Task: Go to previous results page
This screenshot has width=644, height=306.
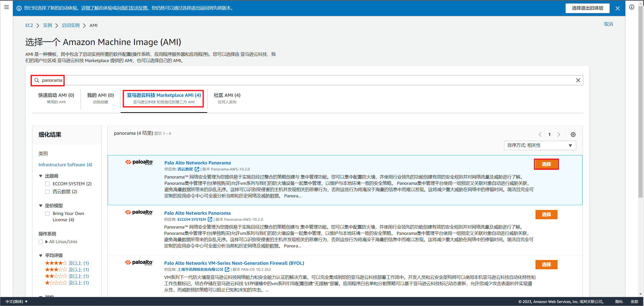Action: pyautogui.click(x=540, y=135)
